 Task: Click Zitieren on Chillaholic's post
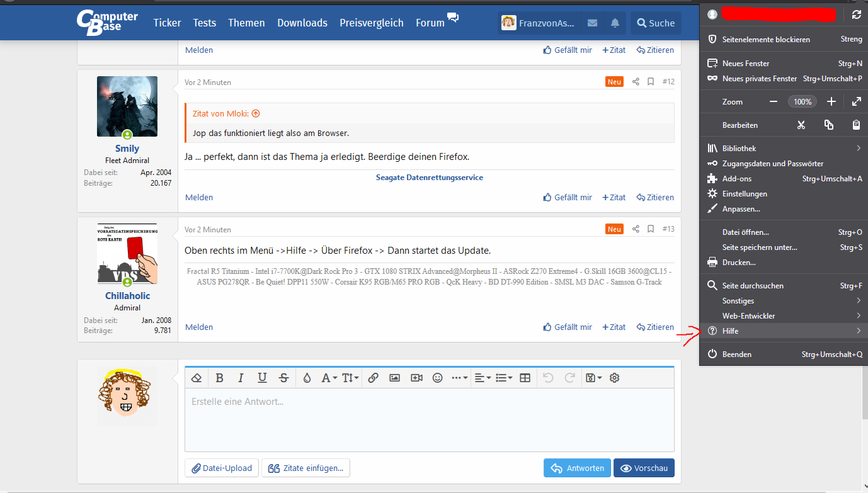[655, 327]
